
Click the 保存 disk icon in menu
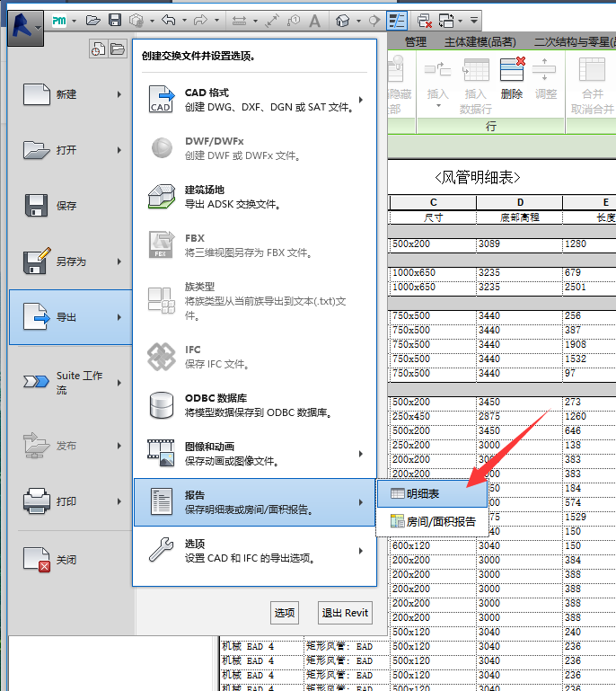(x=36, y=206)
